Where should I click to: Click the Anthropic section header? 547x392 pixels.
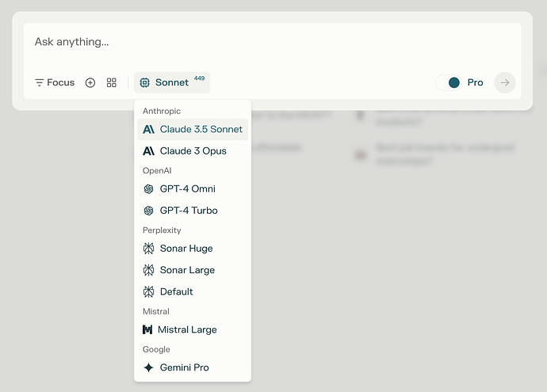pos(162,111)
